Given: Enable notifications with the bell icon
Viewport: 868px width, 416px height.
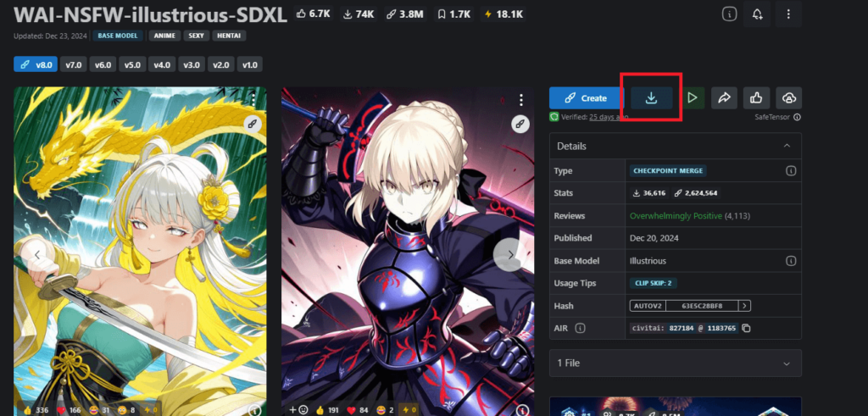Looking at the screenshot, I should pos(757,14).
